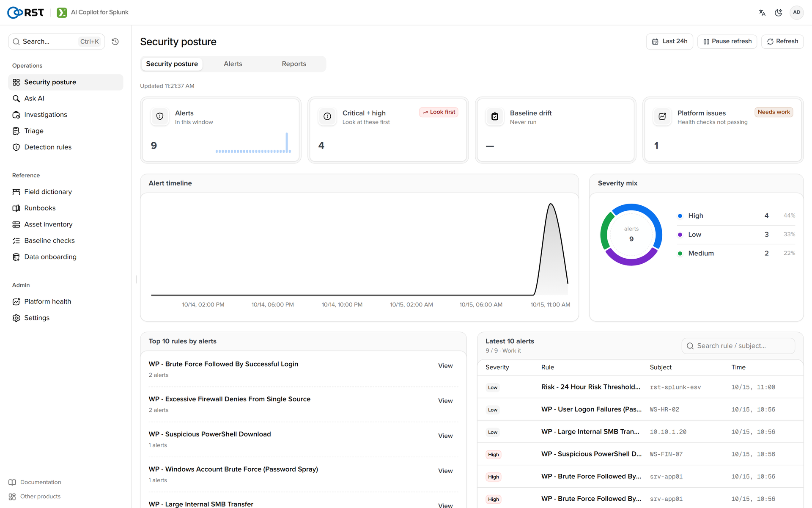Click the Low severity purple legend dot
Viewport: 812px width, 508px height.
[x=680, y=235]
